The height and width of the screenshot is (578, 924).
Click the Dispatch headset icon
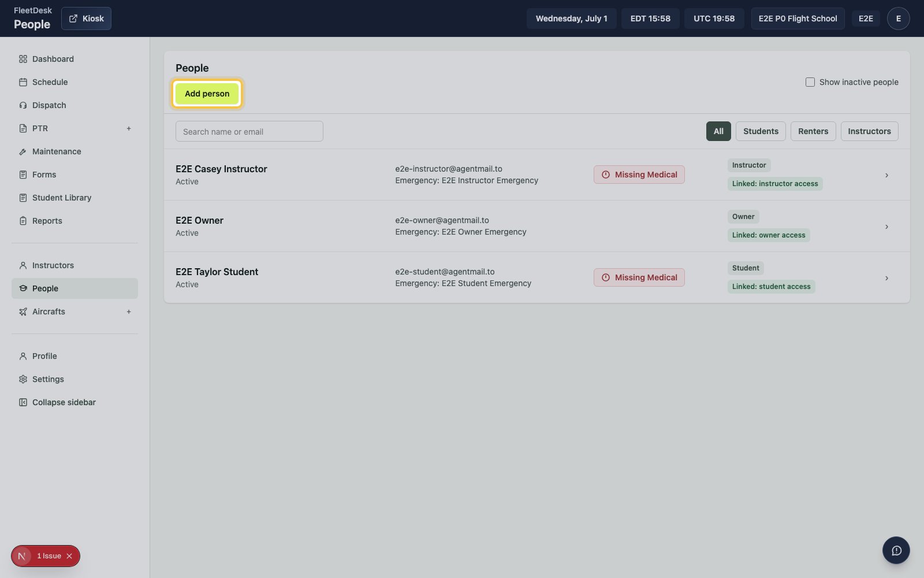(23, 105)
